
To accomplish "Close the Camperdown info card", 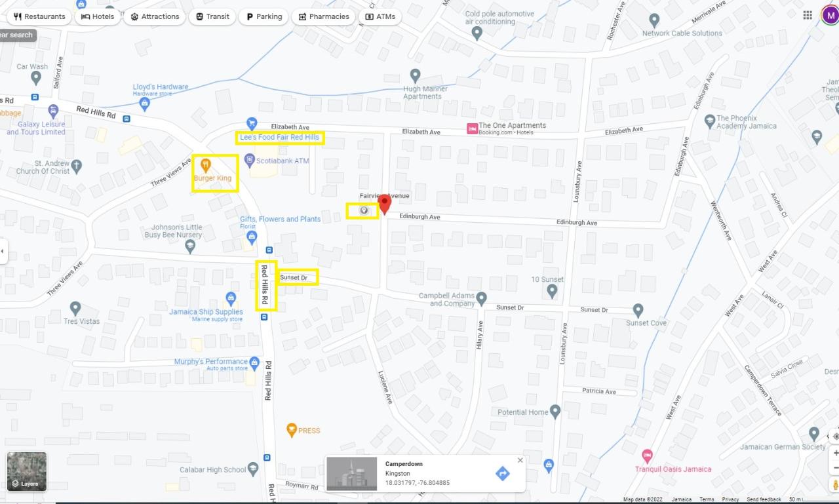I will 520,460.
